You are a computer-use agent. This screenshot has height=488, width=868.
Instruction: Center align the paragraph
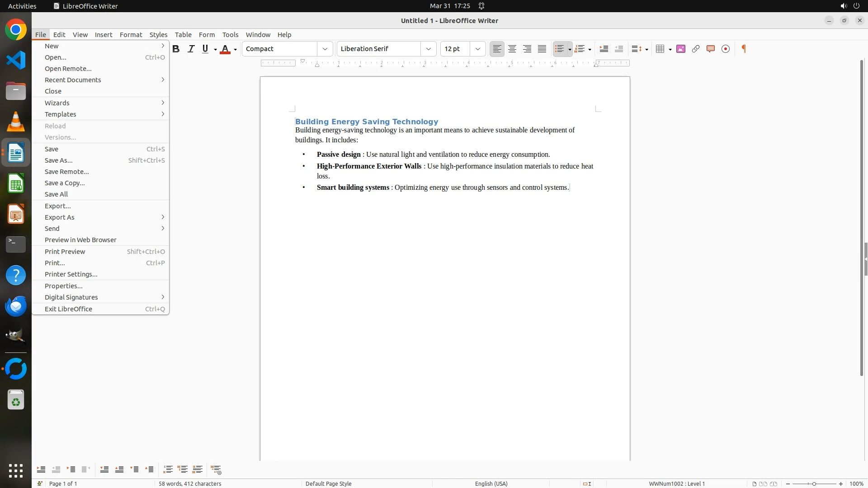[x=512, y=49]
